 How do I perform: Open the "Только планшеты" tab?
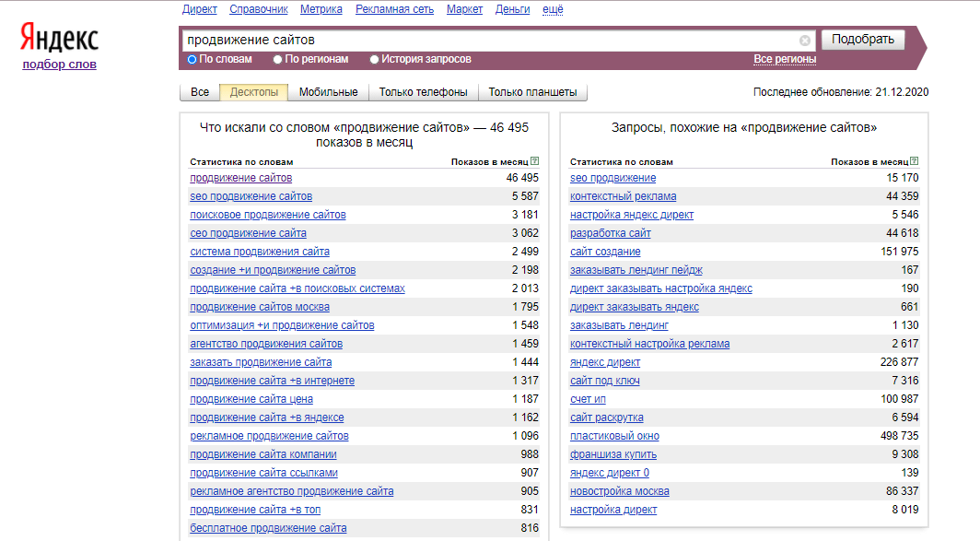(x=532, y=92)
